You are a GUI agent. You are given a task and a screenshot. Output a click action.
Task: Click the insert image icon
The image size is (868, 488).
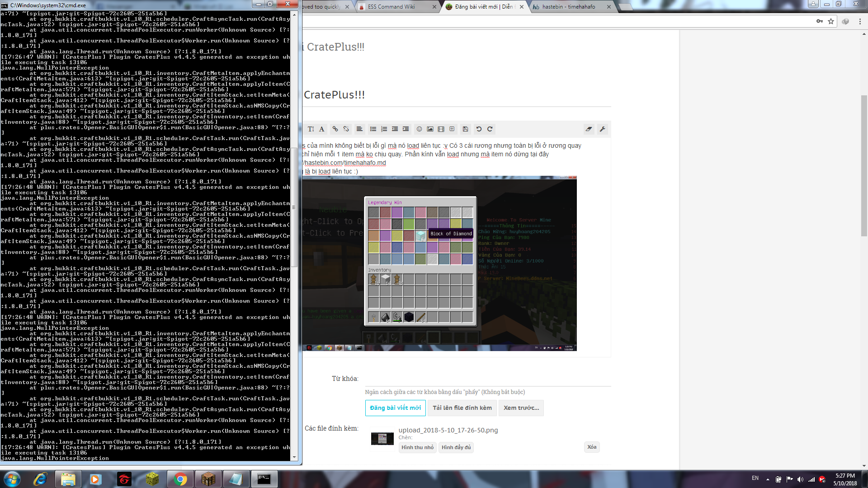(430, 129)
